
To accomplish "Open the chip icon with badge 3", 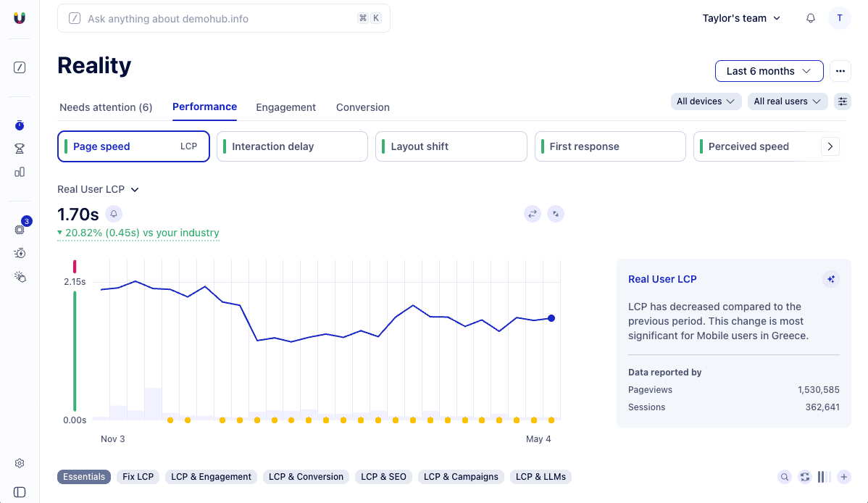I will (20, 229).
